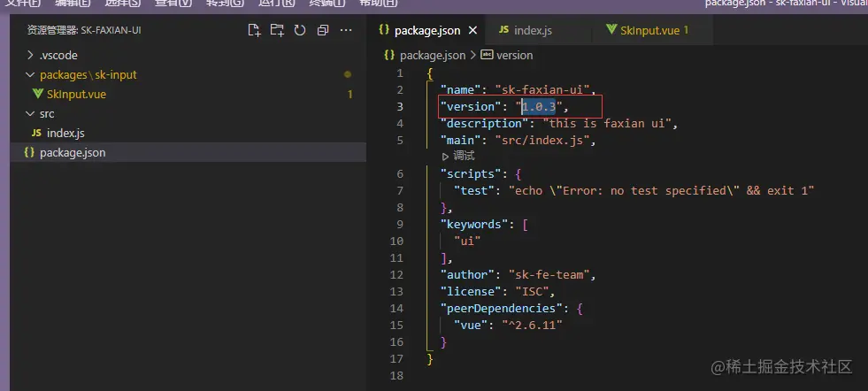Click the "ISC" license value
868x391 pixels.
pyautogui.click(x=532, y=291)
